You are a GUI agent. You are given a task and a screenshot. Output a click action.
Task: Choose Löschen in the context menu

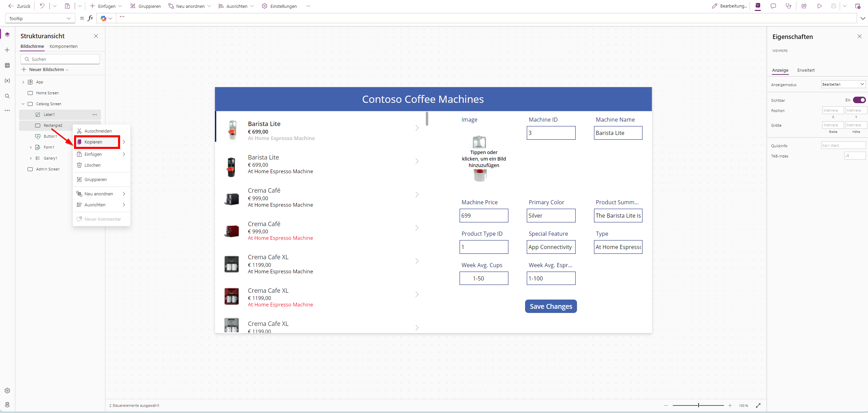101,165
